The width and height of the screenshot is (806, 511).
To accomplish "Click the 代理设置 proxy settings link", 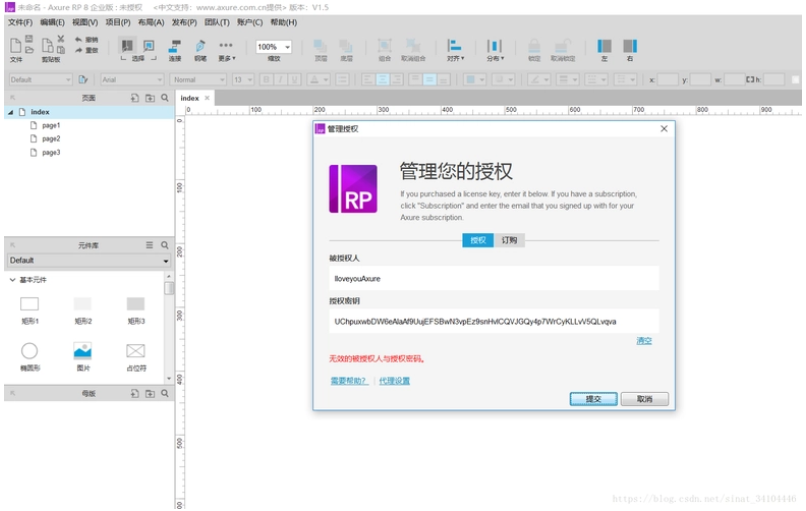I will click(394, 381).
